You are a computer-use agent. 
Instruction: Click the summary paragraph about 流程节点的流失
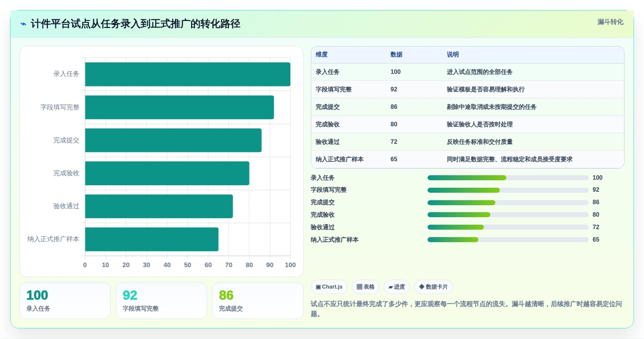click(x=466, y=309)
